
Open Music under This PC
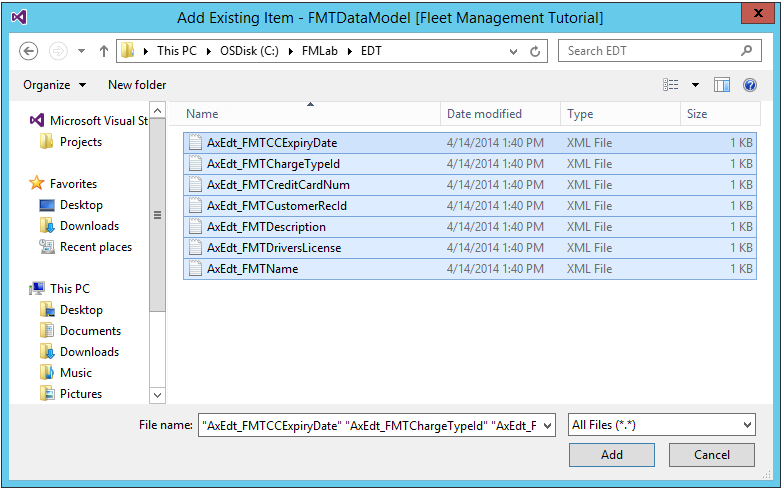click(x=65, y=373)
